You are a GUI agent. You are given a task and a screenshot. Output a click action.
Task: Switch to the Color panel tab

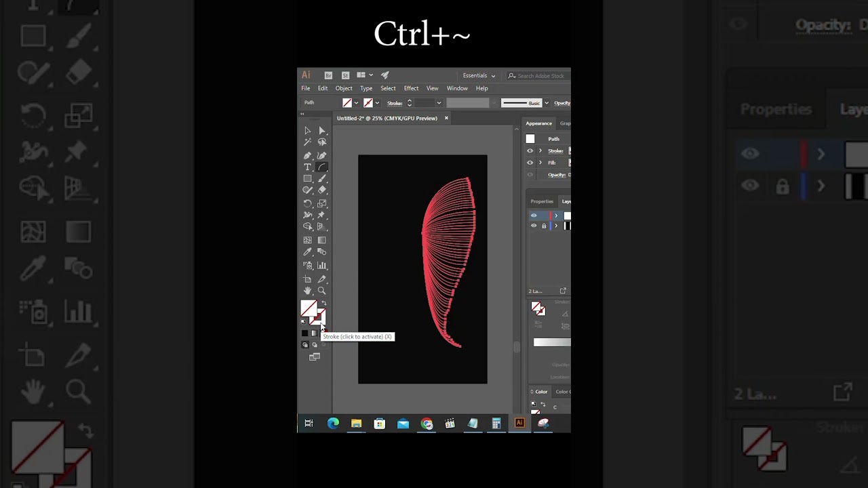coord(541,392)
